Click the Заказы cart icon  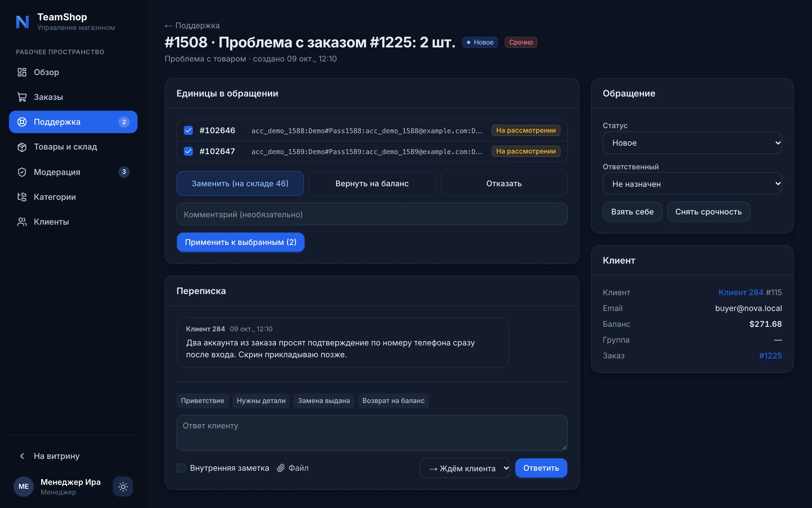22,97
